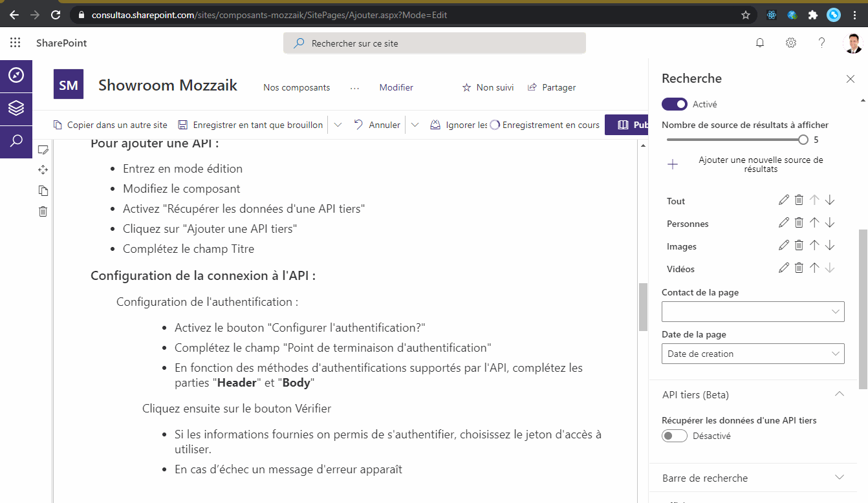
Task: Click the property pane vertical scrollbar
Action: click(863, 309)
